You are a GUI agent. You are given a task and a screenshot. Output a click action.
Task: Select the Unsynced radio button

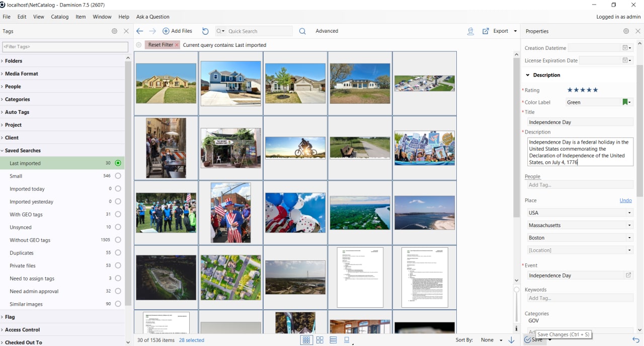coord(118,227)
